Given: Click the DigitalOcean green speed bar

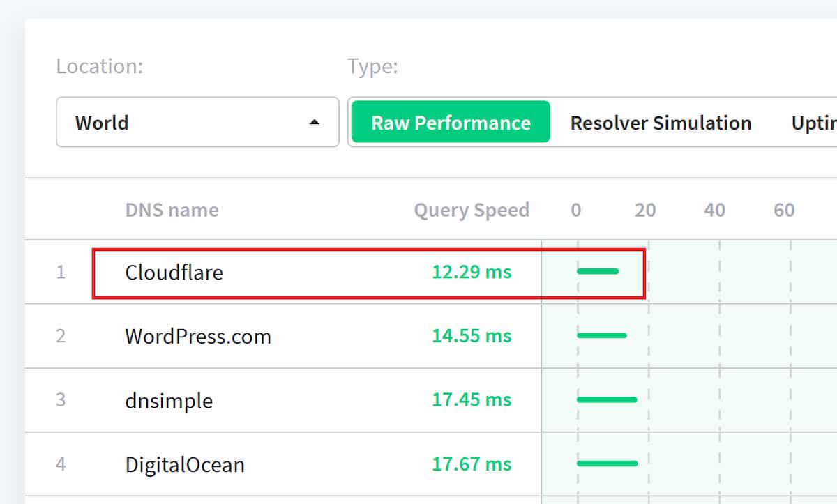Looking at the screenshot, I should point(608,463).
